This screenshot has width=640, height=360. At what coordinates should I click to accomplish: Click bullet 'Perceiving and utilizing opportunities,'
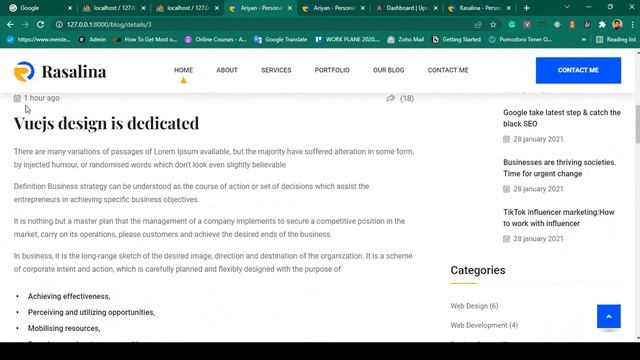(91, 312)
